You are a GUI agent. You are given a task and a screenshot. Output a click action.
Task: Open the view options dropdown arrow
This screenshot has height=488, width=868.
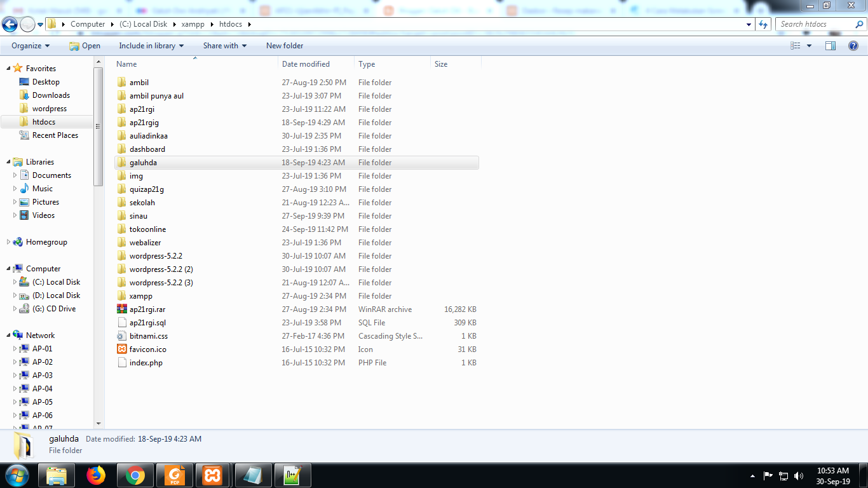[809, 46]
